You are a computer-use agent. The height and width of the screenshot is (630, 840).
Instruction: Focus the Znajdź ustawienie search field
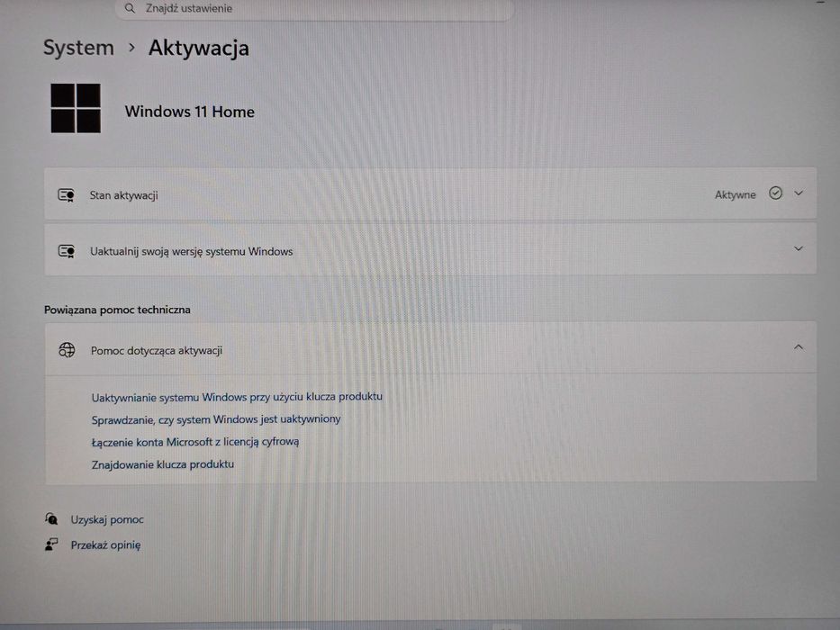coord(315,9)
